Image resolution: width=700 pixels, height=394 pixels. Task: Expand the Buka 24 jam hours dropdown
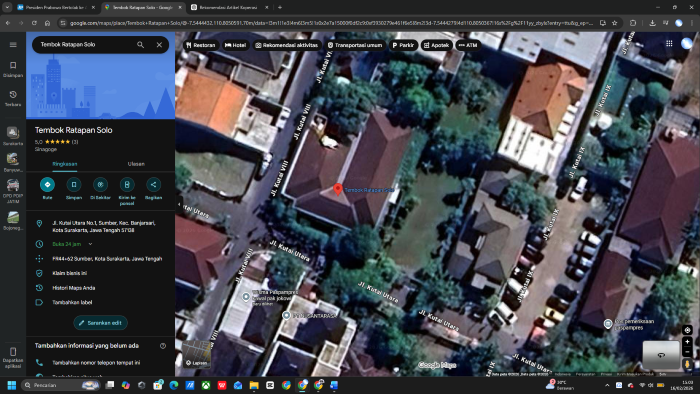tap(90, 244)
